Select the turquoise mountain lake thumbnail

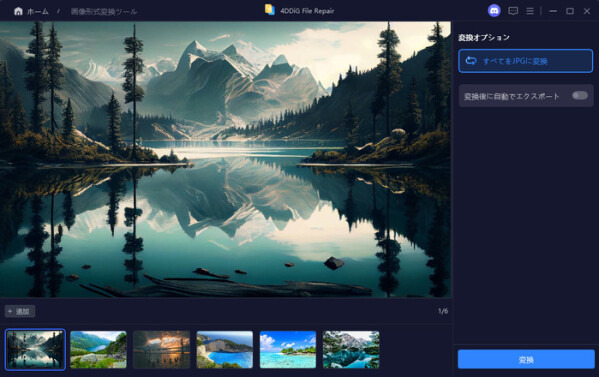[351, 349]
